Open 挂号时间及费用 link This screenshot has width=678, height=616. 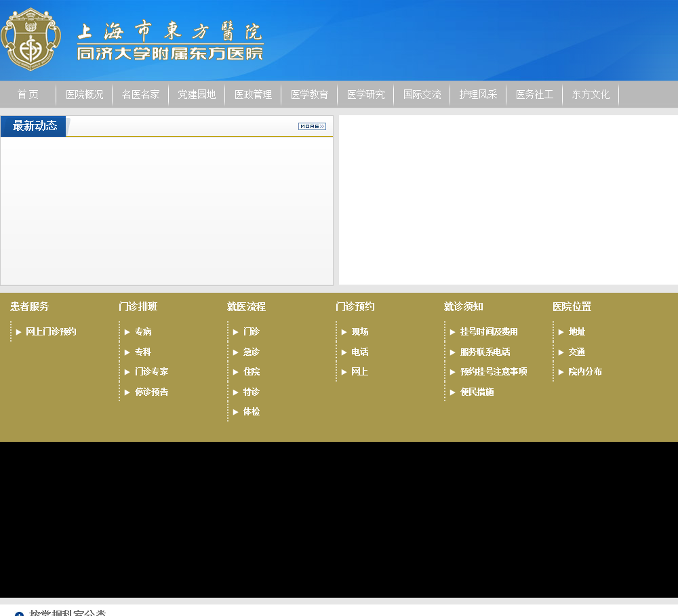point(489,331)
